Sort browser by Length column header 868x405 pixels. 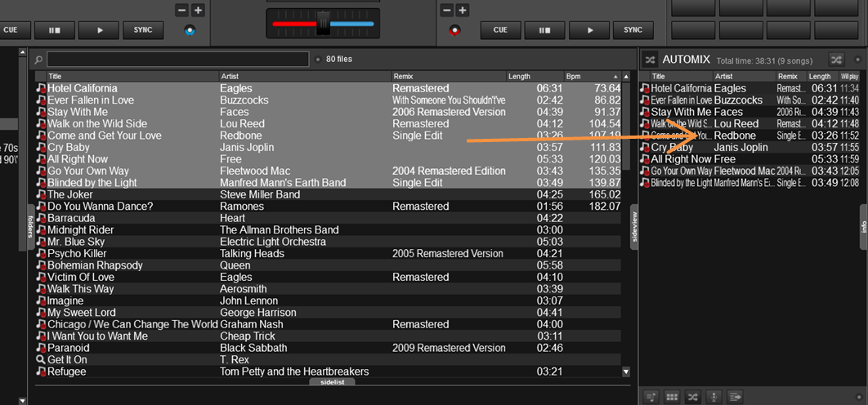point(535,77)
